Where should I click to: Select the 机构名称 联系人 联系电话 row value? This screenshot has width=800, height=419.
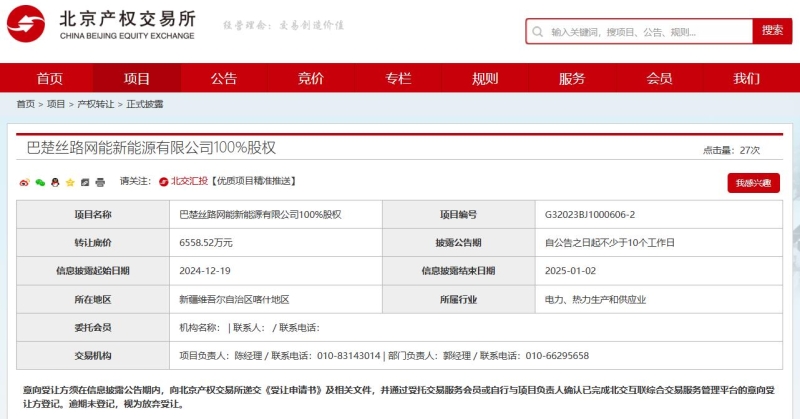(249, 327)
